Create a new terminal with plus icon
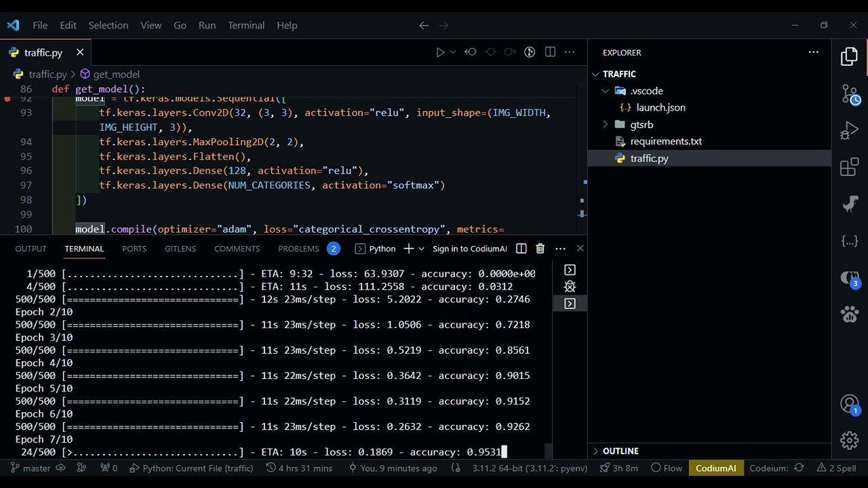Viewport: 868px width, 488px height. point(408,249)
